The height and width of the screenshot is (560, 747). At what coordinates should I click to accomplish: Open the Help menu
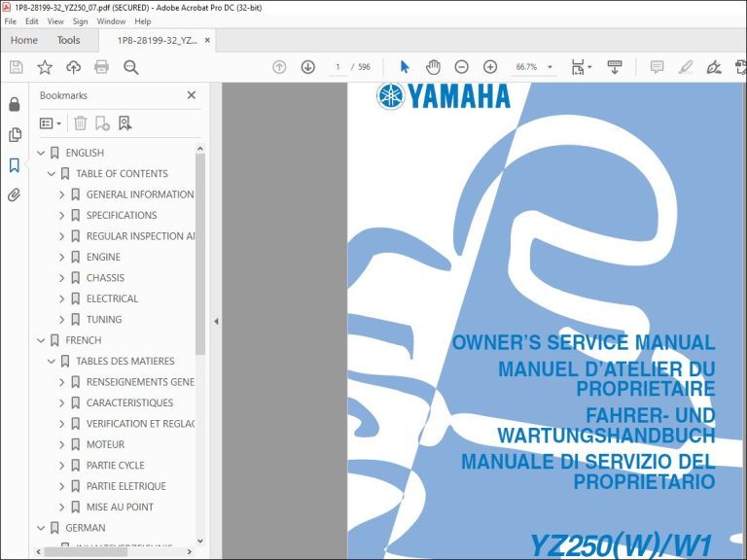(x=142, y=21)
